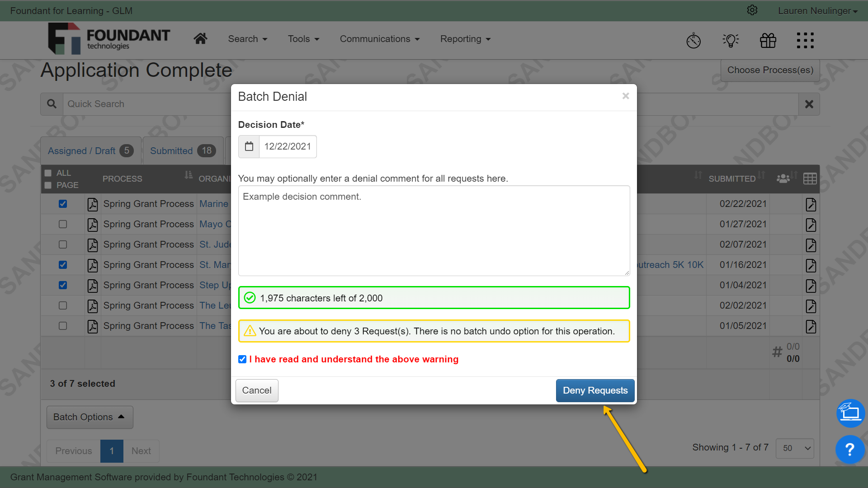Open the apps grid icon top right
Image resolution: width=868 pixels, height=488 pixels.
tap(805, 40)
